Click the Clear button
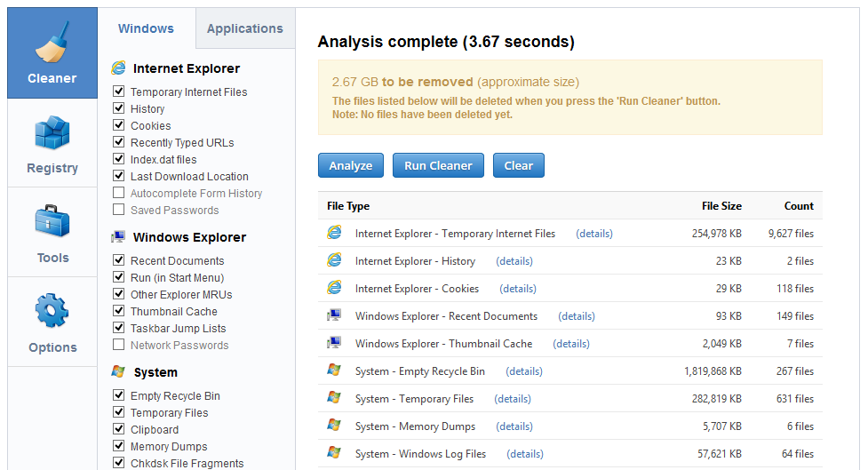 [x=519, y=165]
